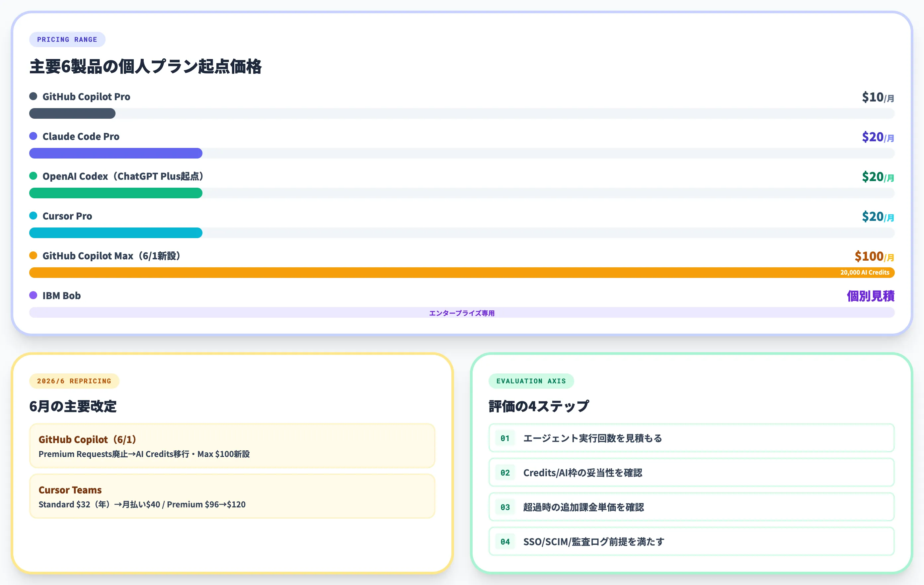Click the エンタープライズ専用 bar

click(462, 313)
